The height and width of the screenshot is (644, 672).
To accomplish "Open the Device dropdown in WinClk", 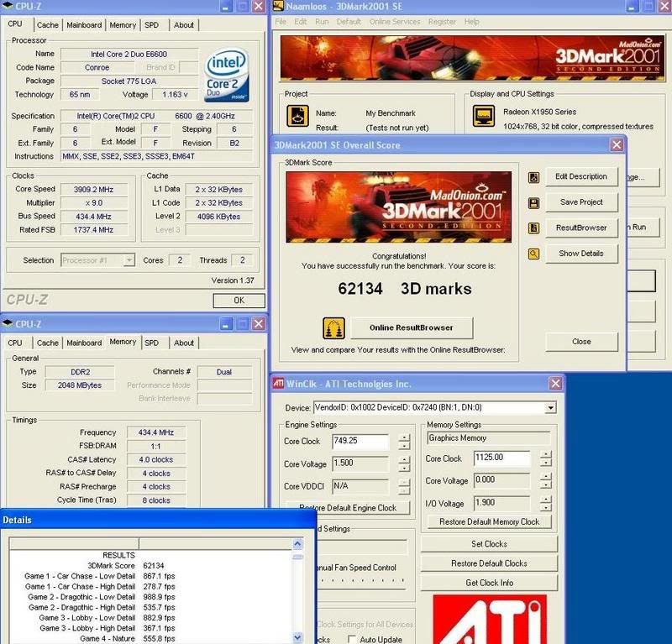I will tap(551, 407).
